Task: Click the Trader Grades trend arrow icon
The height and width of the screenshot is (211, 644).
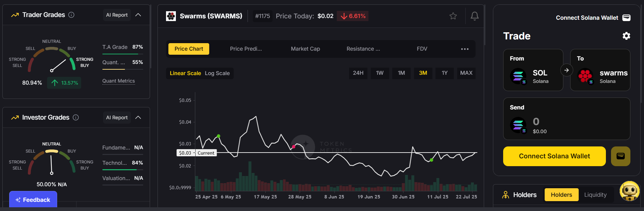Action: coord(15,15)
